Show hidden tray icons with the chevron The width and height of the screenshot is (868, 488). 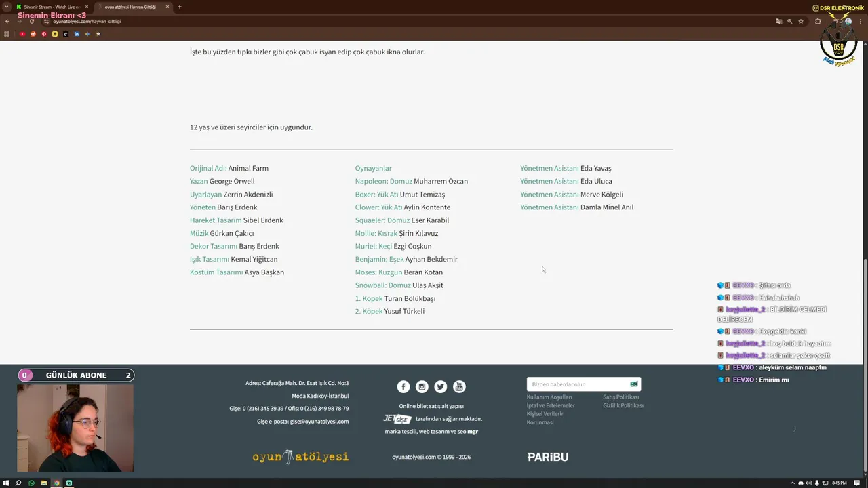794,483
